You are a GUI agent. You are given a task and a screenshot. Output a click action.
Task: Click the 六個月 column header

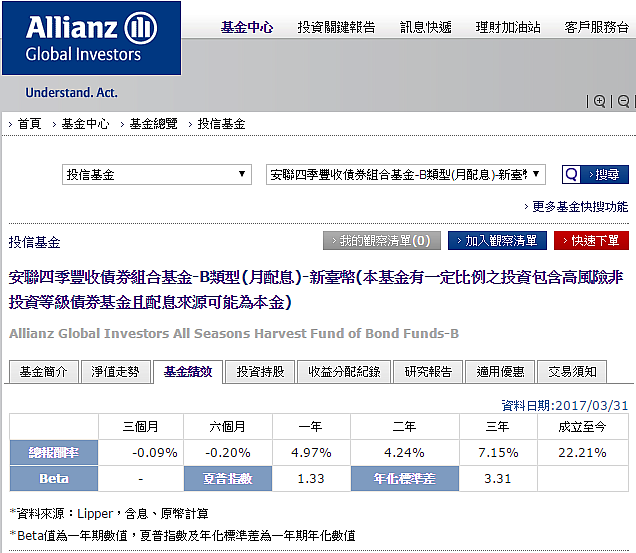pyautogui.click(x=228, y=426)
